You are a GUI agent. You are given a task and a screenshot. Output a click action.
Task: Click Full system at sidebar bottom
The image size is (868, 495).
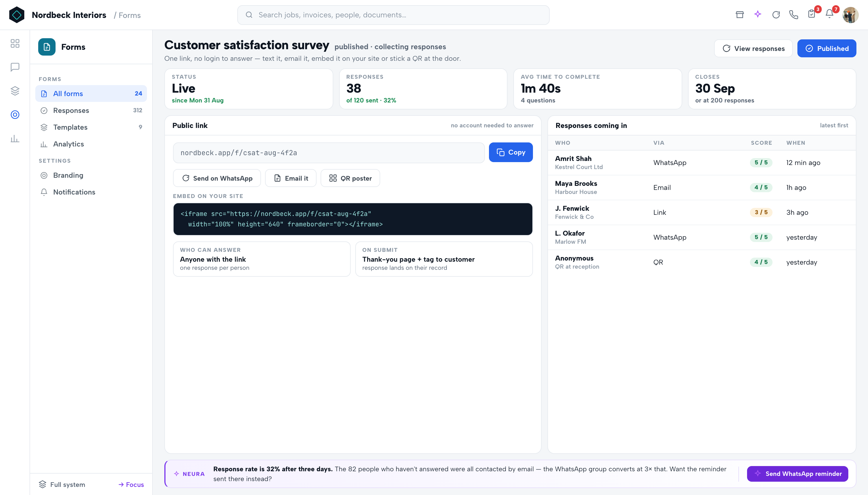pyautogui.click(x=62, y=485)
